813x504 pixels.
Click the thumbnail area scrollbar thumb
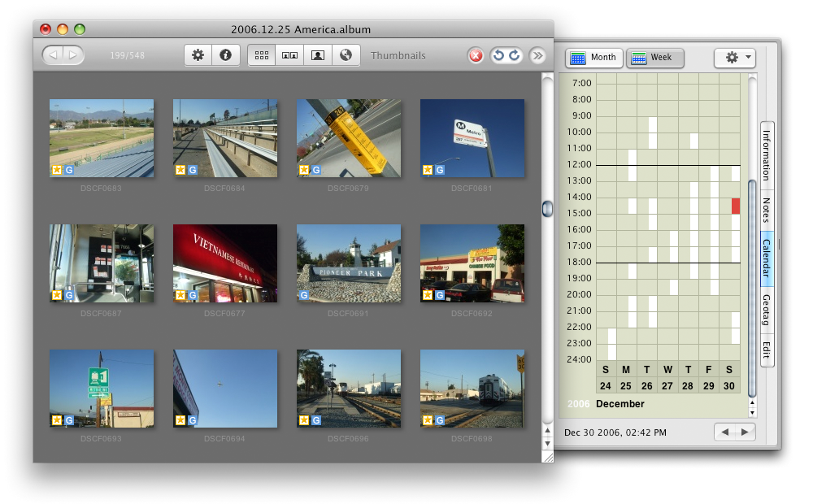click(x=547, y=209)
